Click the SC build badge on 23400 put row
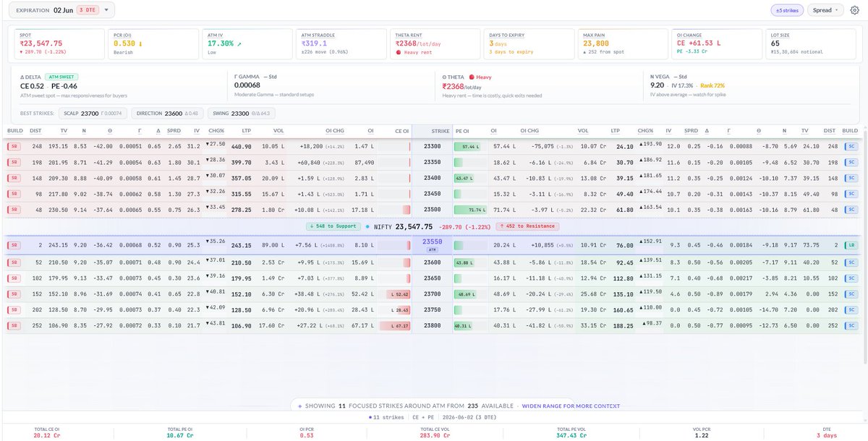The image size is (868, 441). click(851, 178)
